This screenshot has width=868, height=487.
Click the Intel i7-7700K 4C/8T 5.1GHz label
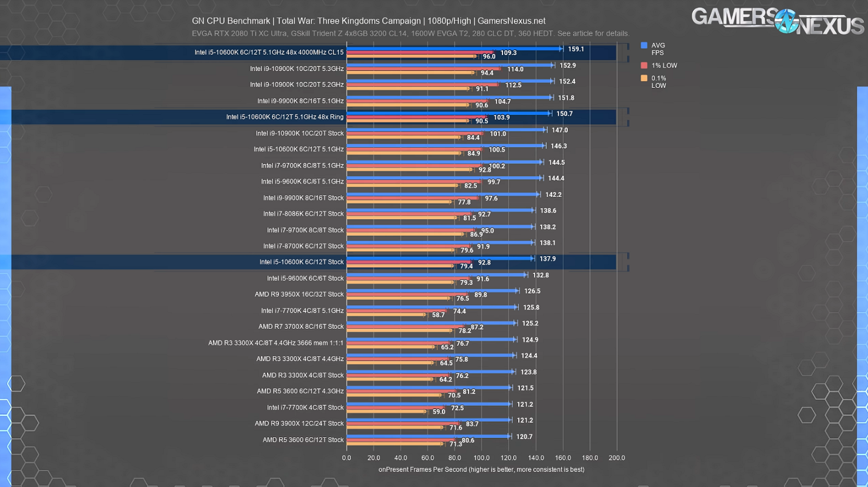(x=303, y=311)
